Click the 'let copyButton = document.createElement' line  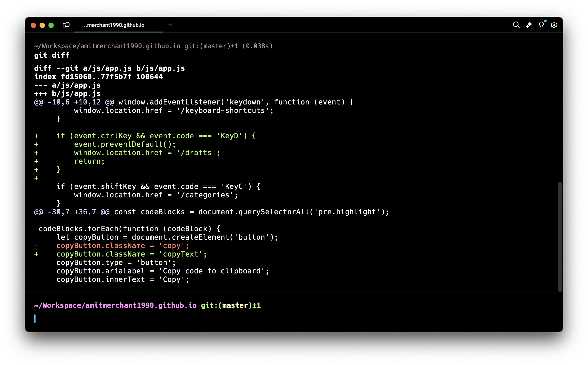167,237
